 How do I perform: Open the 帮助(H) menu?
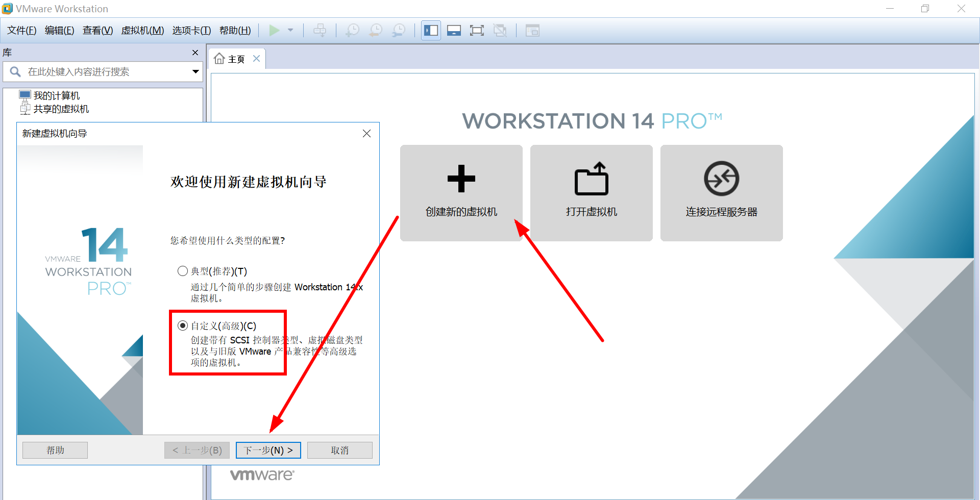[x=235, y=31]
